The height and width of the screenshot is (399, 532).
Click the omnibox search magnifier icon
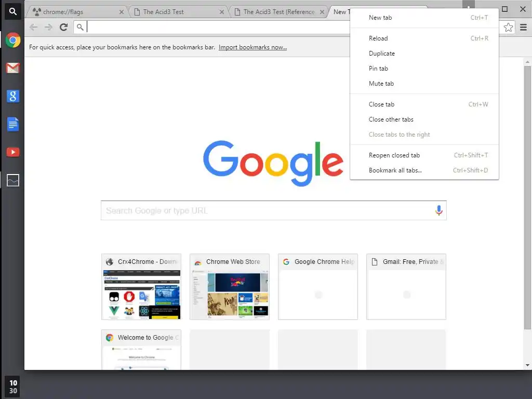80,27
